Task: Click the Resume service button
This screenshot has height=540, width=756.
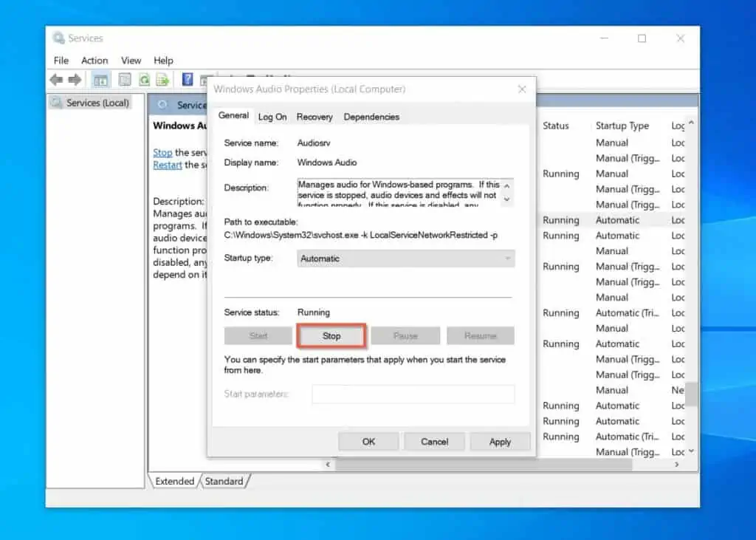Action: [481, 336]
